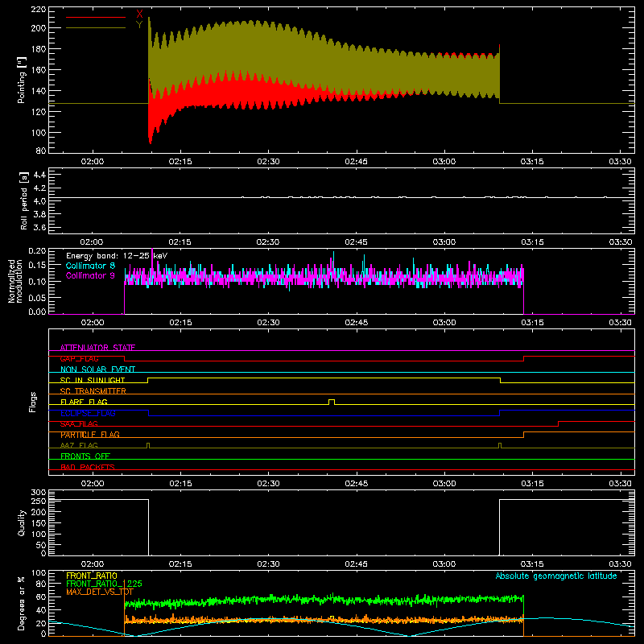Screen dimensions: 644x644
Task: Click the MAX_DET_VS_TOT legend entry
Action: click(100, 592)
